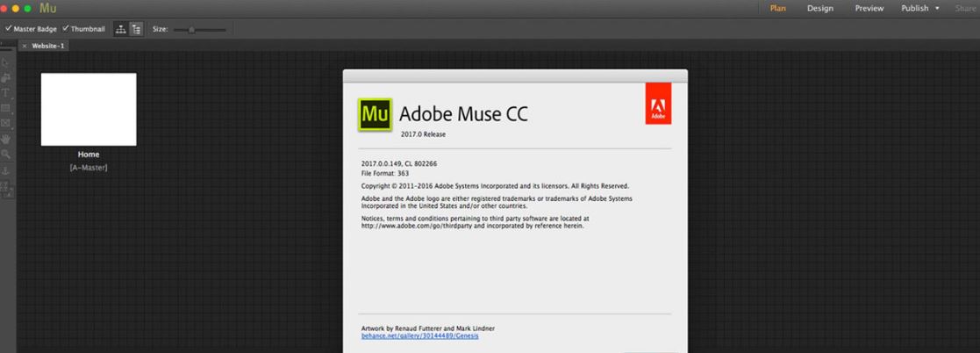980x353 pixels.
Task: Select the Zoom magnifier tool
Action: coord(5,154)
